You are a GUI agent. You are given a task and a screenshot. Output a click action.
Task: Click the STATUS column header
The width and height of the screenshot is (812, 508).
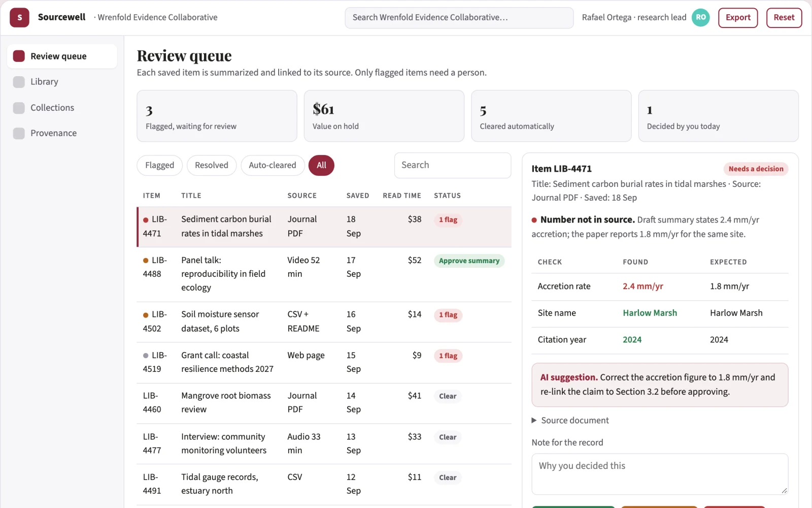447,196
